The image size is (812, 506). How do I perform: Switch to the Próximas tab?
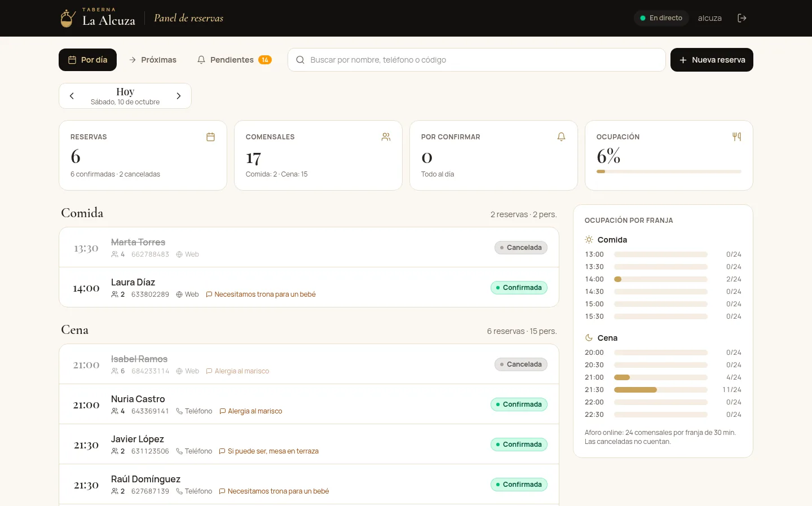(153, 60)
